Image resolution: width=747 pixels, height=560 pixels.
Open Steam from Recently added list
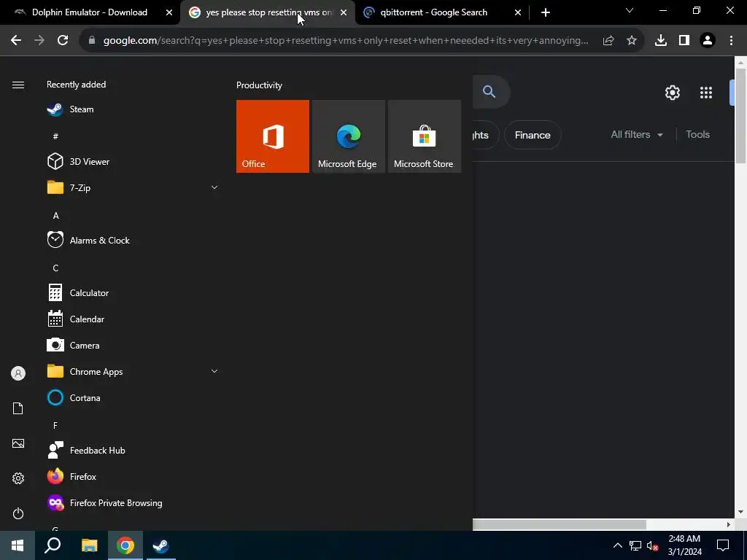click(132, 109)
